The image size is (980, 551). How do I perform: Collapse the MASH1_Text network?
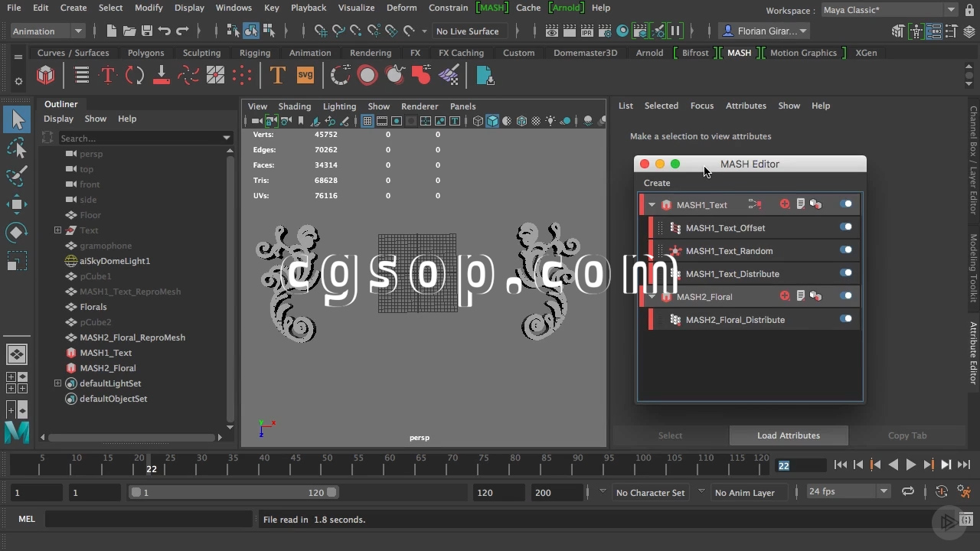(652, 205)
